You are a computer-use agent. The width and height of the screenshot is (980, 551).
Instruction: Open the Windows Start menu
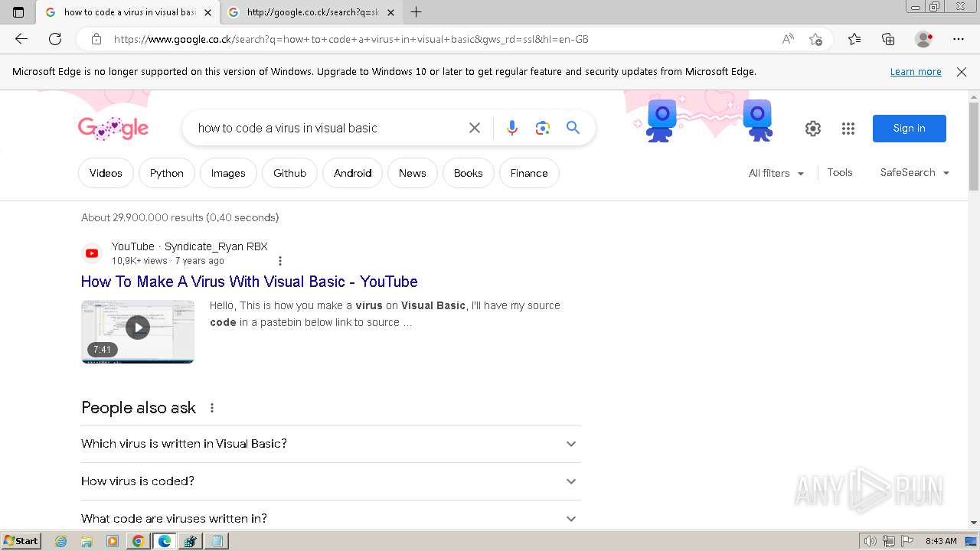click(21, 541)
